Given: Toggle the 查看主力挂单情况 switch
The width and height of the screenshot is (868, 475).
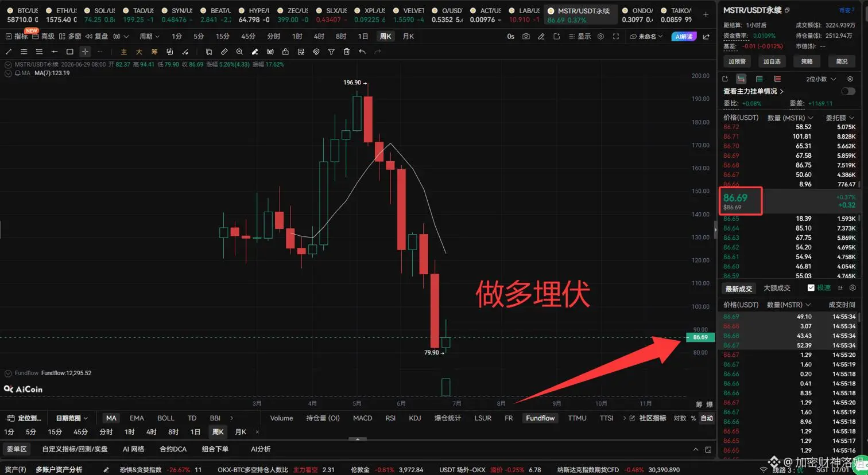Looking at the screenshot, I should pos(848,91).
